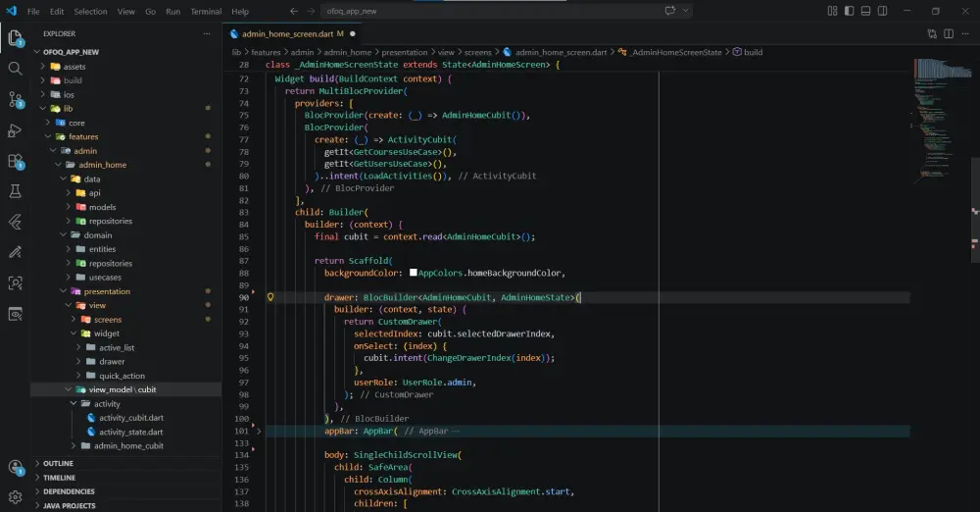Expand the models folder
Image resolution: width=980 pixels, height=512 pixels.
(102, 207)
